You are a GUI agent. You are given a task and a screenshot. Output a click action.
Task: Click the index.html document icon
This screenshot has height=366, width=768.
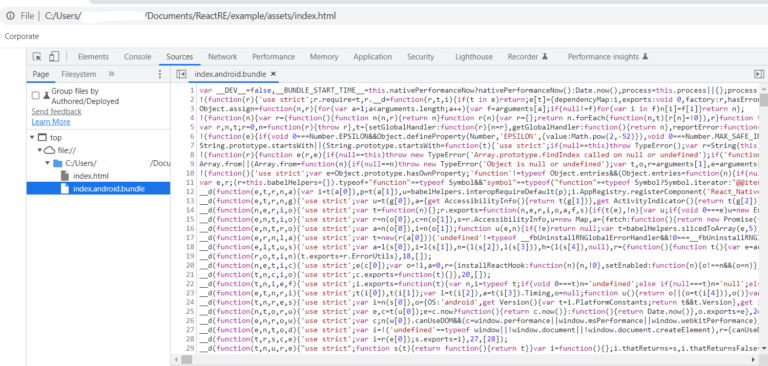[65, 176]
